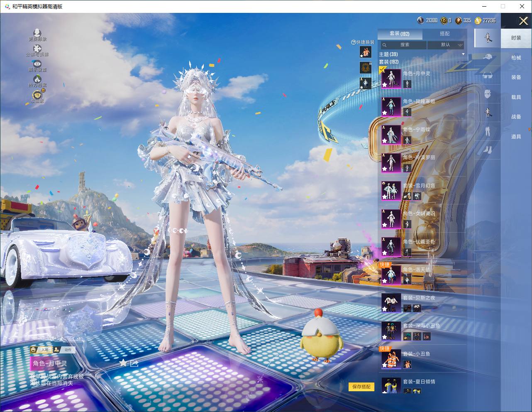Go to the 装备 equipment section
The image size is (532, 412).
coord(516,77)
